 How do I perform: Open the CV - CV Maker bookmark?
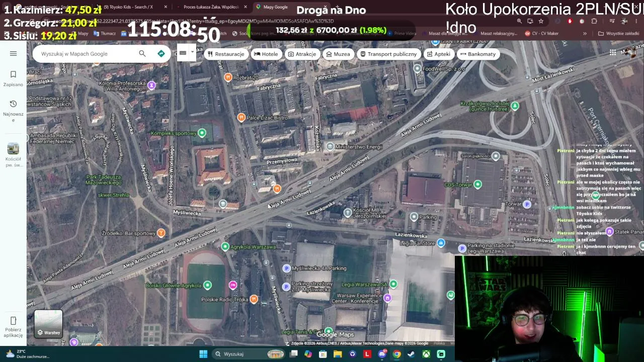coord(541,34)
